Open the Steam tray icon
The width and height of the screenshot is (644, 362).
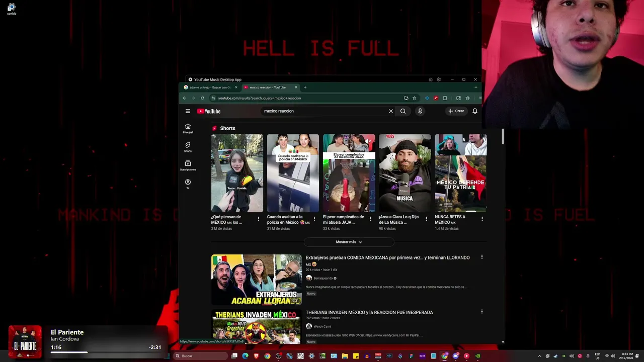point(555,356)
